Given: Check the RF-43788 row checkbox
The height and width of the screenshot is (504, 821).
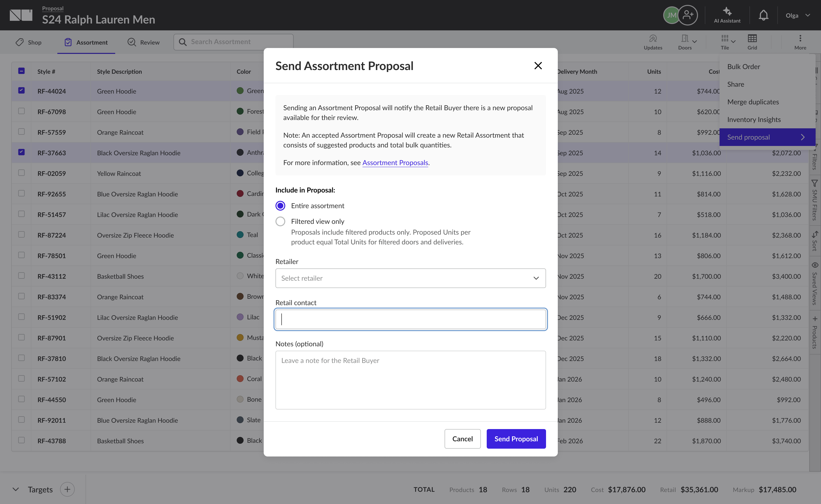Looking at the screenshot, I should [21, 440].
